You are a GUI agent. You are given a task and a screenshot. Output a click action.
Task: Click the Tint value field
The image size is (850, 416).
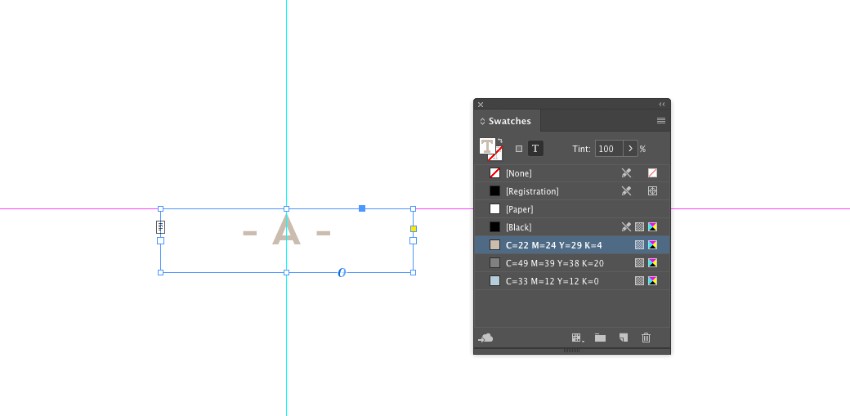point(609,149)
